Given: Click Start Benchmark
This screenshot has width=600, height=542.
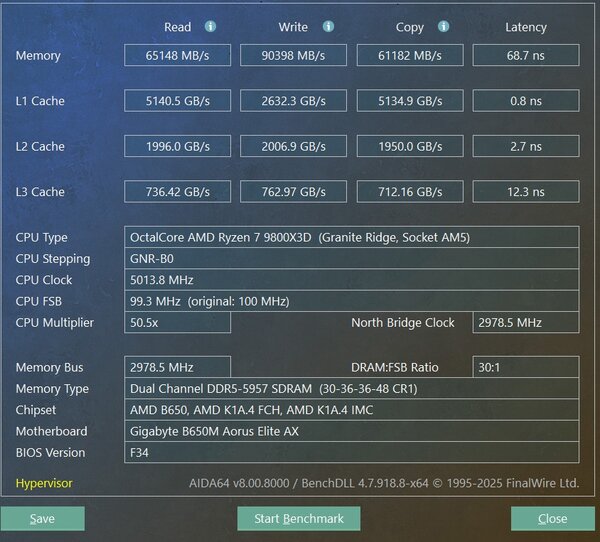Looking at the screenshot, I should (299, 519).
